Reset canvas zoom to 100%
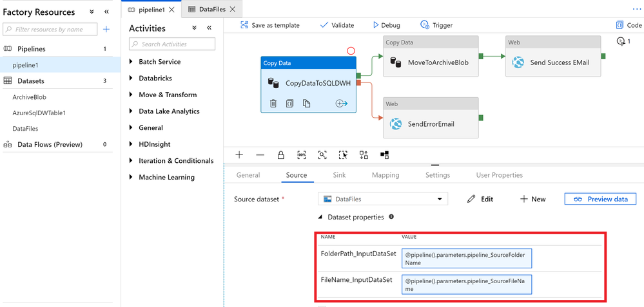644x307 pixels. tap(302, 155)
